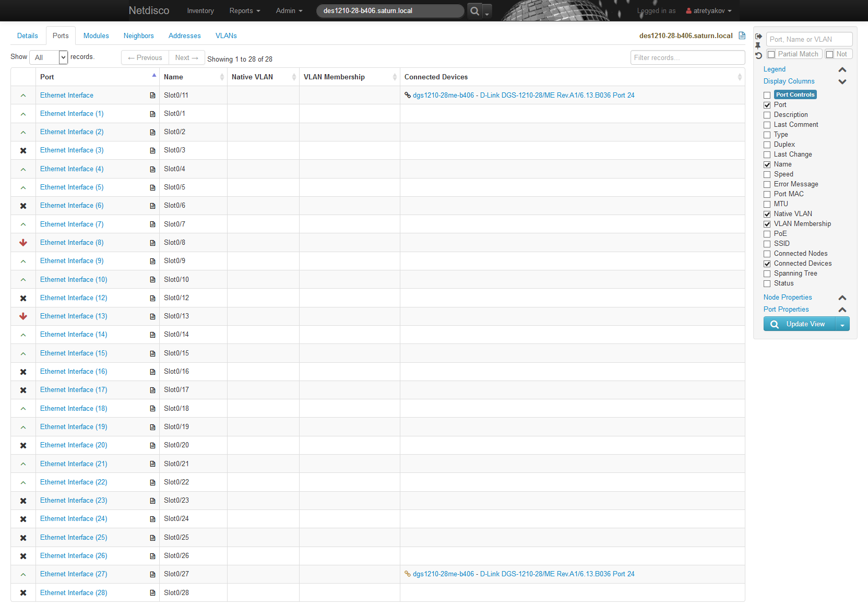Check the Description display column
868x605 pixels.
(767, 114)
